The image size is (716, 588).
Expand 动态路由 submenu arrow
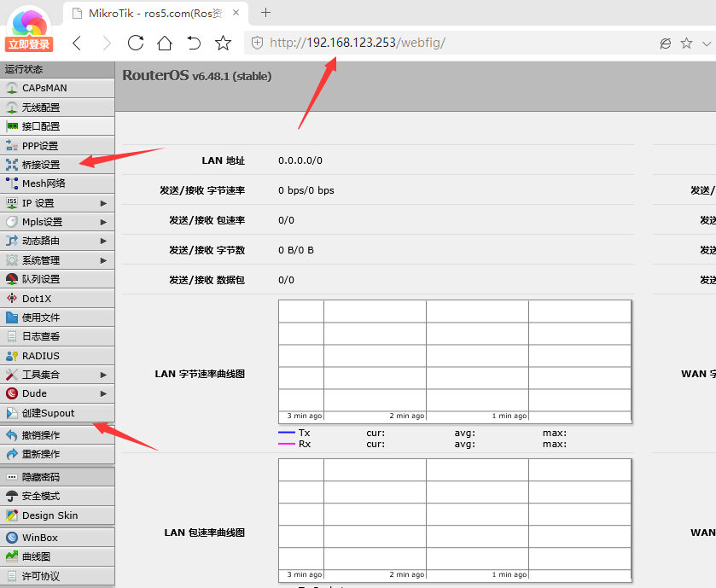[x=103, y=241]
